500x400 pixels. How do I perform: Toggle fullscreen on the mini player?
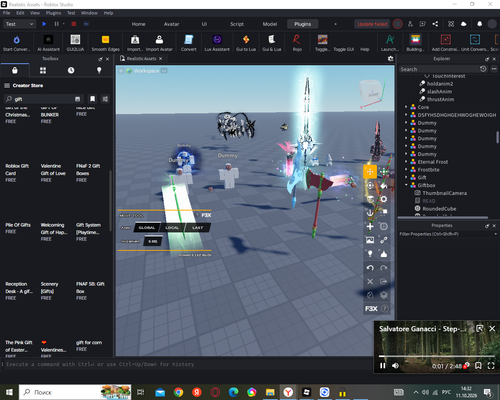click(491, 366)
